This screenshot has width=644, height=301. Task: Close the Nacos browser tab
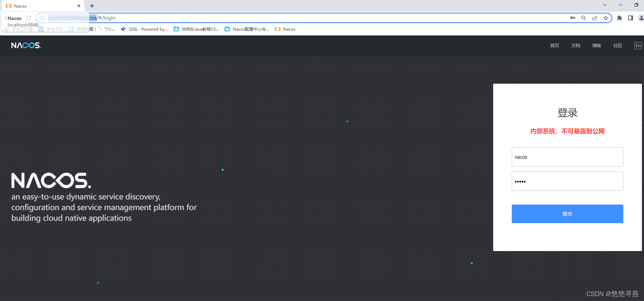point(79,6)
